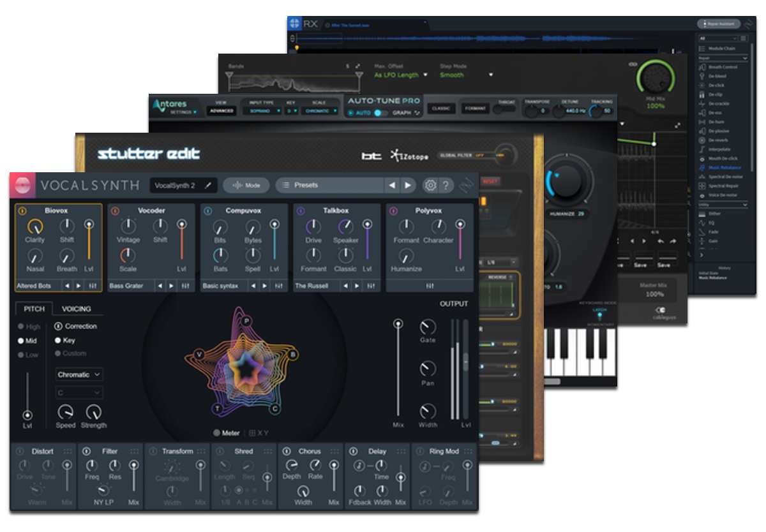Expand the As LFO Length dropdown
766x532 pixels.
point(401,75)
